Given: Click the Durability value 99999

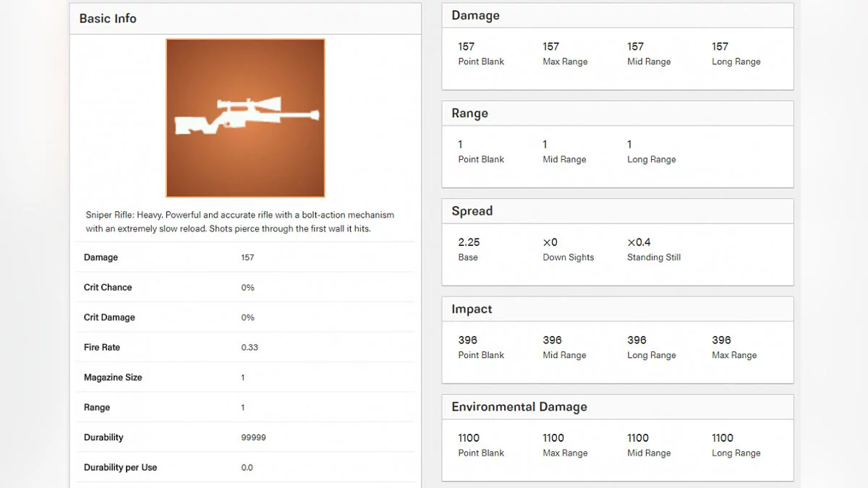Looking at the screenshot, I should tap(253, 438).
